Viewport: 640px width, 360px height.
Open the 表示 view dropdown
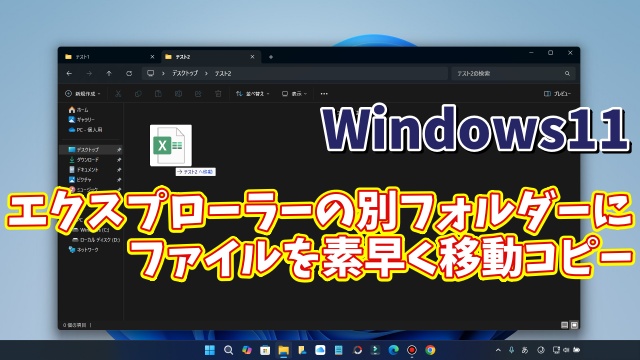coord(294,94)
